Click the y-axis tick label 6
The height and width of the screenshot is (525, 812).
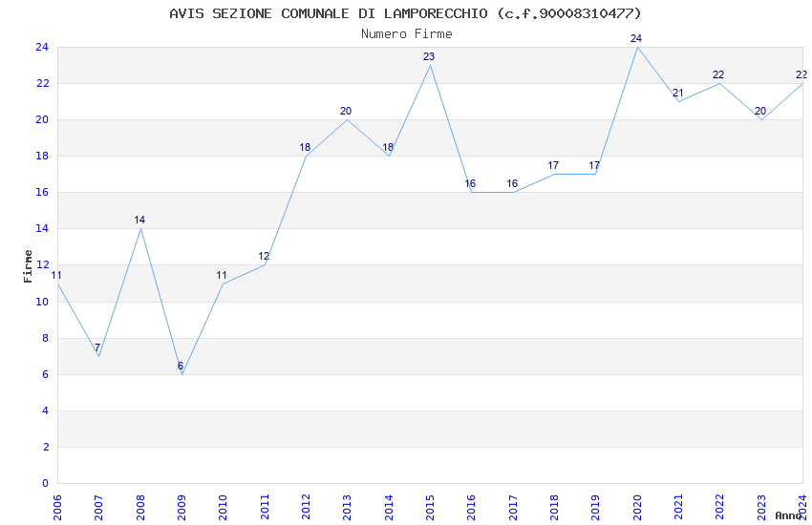click(46, 374)
